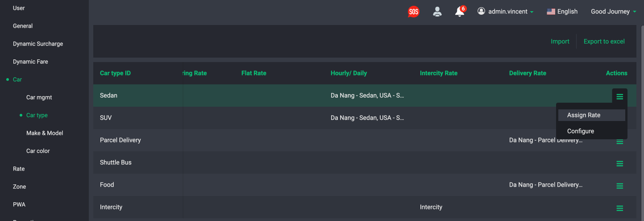Click the red SOS alert icon
Viewport: 644px width, 221px height.
(414, 12)
